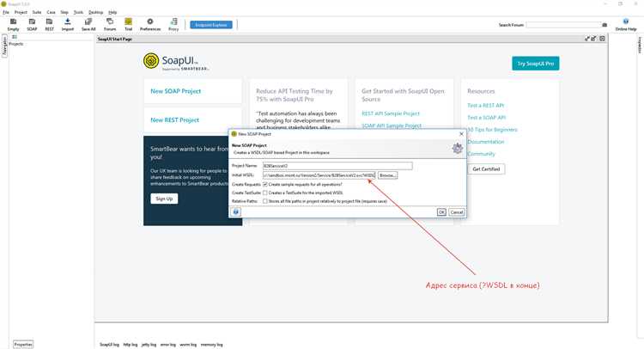Open the Documentation link
The height and width of the screenshot is (349, 644).
(485, 142)
